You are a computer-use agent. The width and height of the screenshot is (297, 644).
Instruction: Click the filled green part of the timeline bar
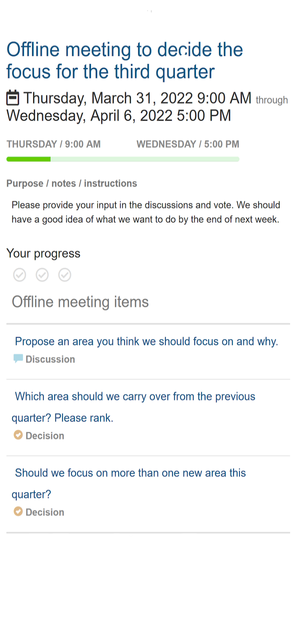click(x=29, y=159)
